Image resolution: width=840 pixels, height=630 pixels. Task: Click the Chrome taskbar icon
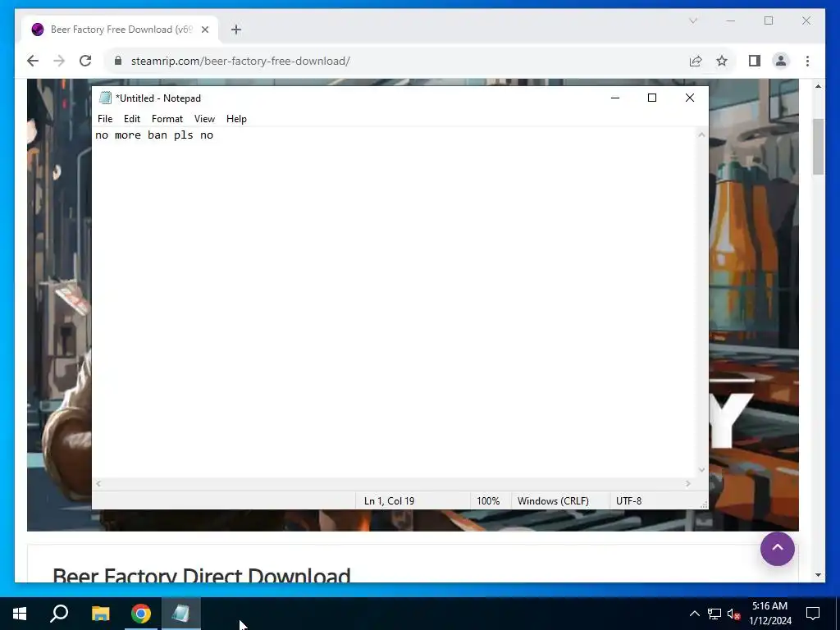(x=141, y=614)
